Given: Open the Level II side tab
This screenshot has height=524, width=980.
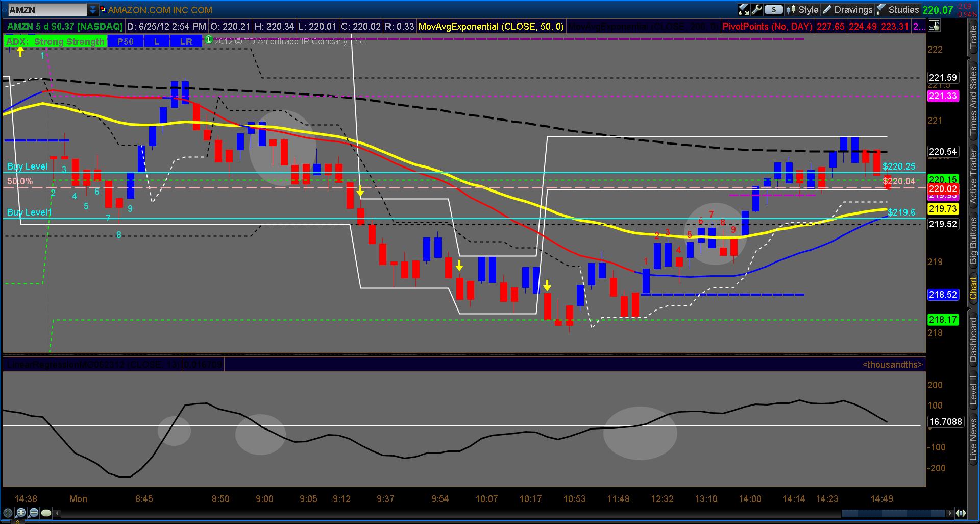Looking at the screenshot, I should point(973,391).
